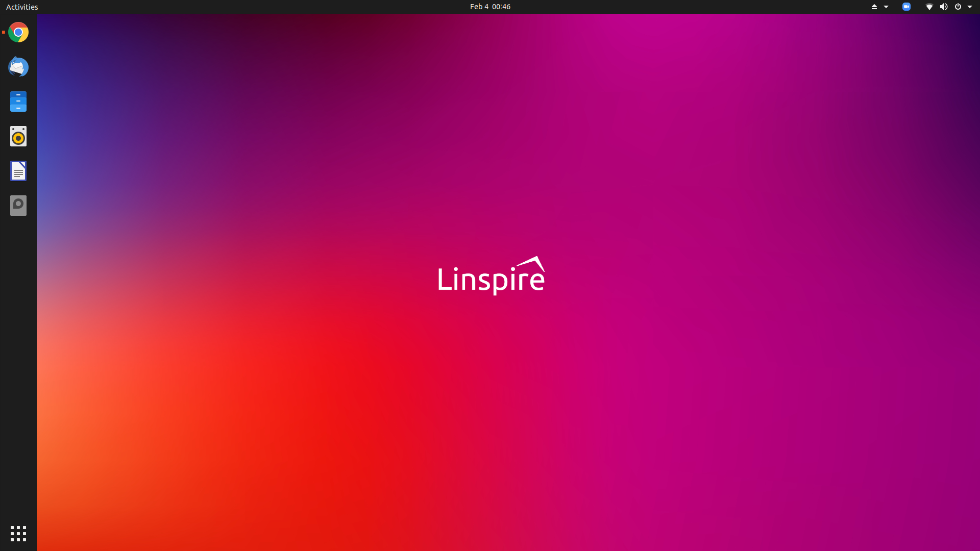
Task: Open LibreOffice Writer from the dock
Action: [x=18, y=171]
